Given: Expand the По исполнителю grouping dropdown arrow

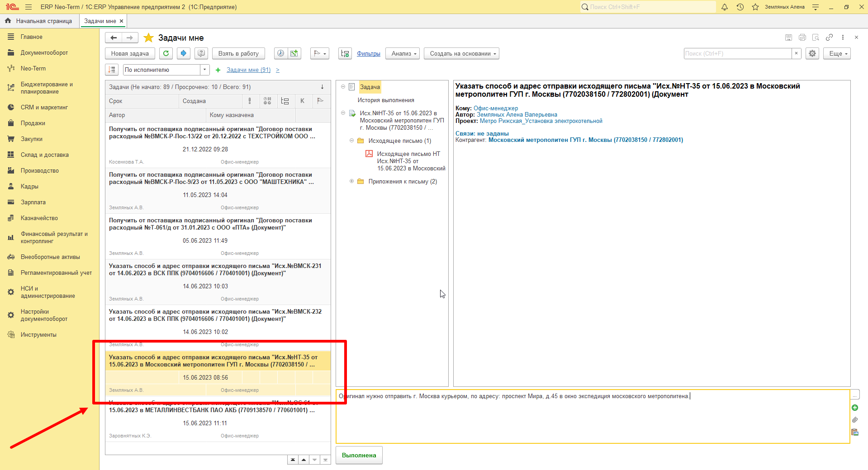Looking at the screenshot, I should tap(205, 70).
